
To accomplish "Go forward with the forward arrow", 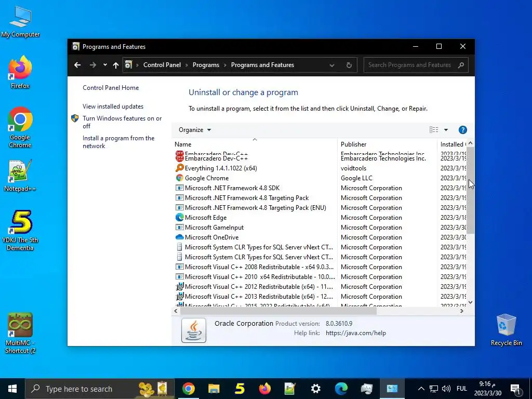I will pos(92,65).
